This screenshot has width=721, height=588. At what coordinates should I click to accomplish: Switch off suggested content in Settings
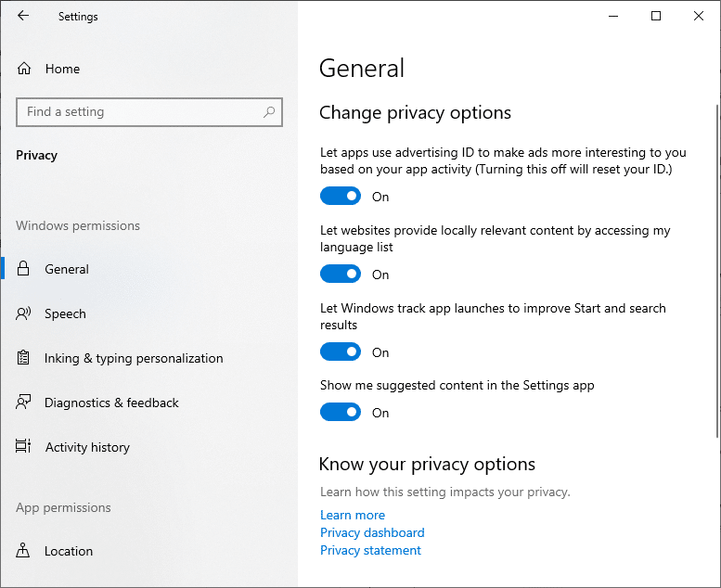coord(341,413)
